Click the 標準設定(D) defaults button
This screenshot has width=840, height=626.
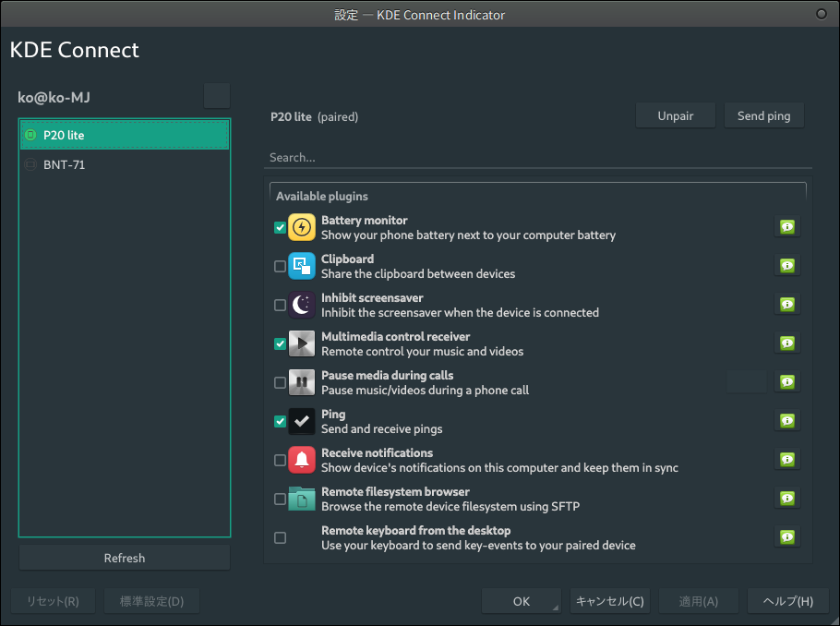151,601
